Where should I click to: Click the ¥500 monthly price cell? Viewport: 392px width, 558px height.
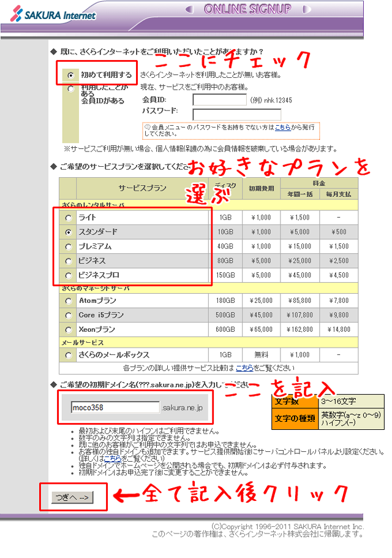point(339,232)
